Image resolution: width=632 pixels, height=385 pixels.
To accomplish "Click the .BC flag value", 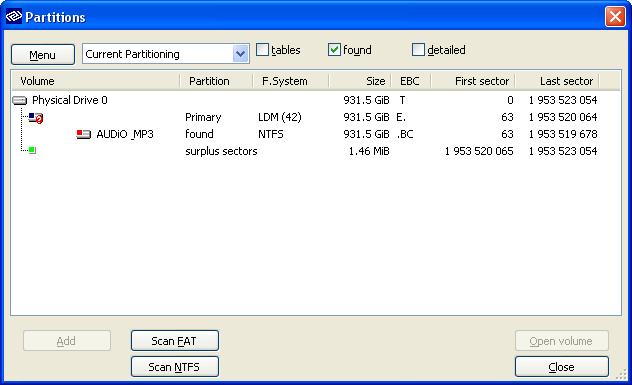I will (x=405, y=134).
